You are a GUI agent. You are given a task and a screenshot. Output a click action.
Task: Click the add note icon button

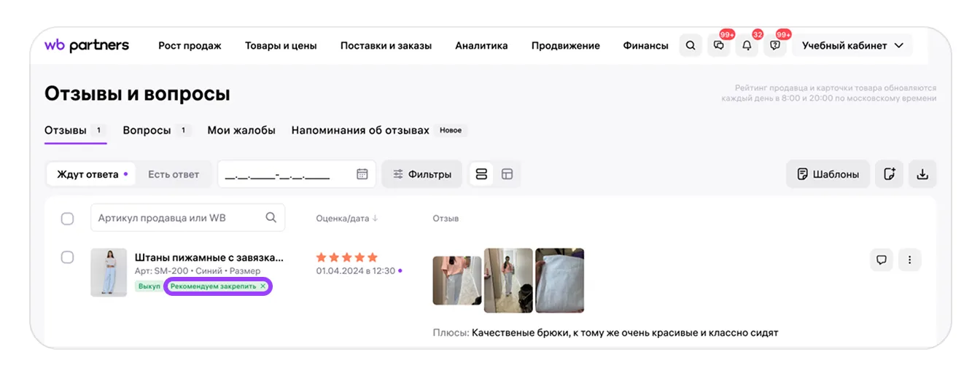[x=889, y=174]
